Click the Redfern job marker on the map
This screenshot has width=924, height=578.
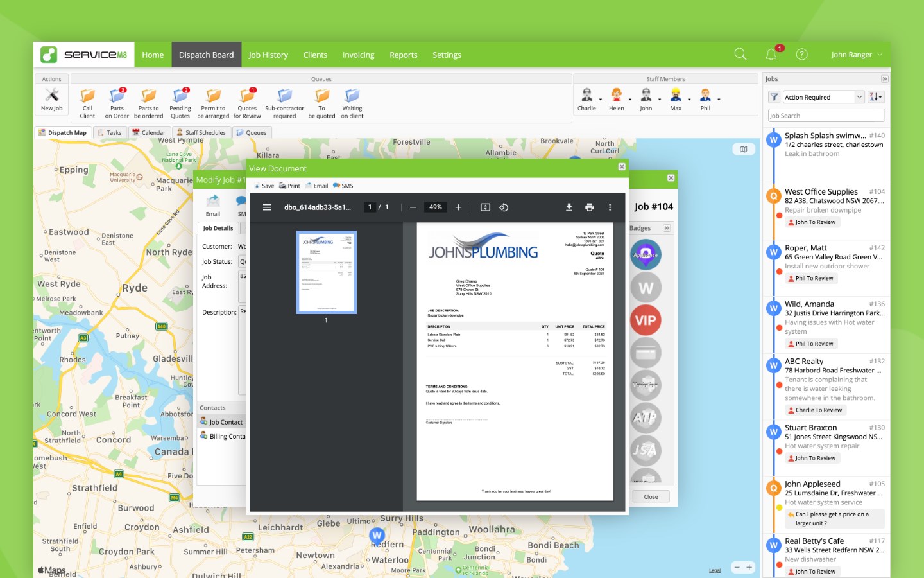377,535
